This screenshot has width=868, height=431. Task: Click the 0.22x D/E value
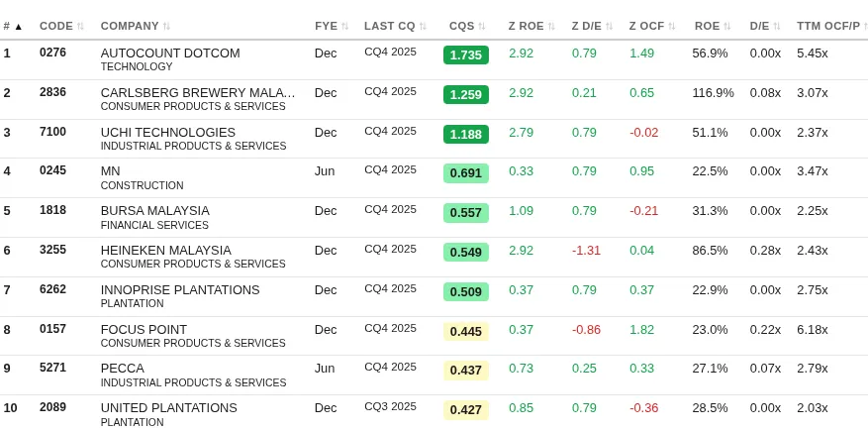(x=765, y=330)
